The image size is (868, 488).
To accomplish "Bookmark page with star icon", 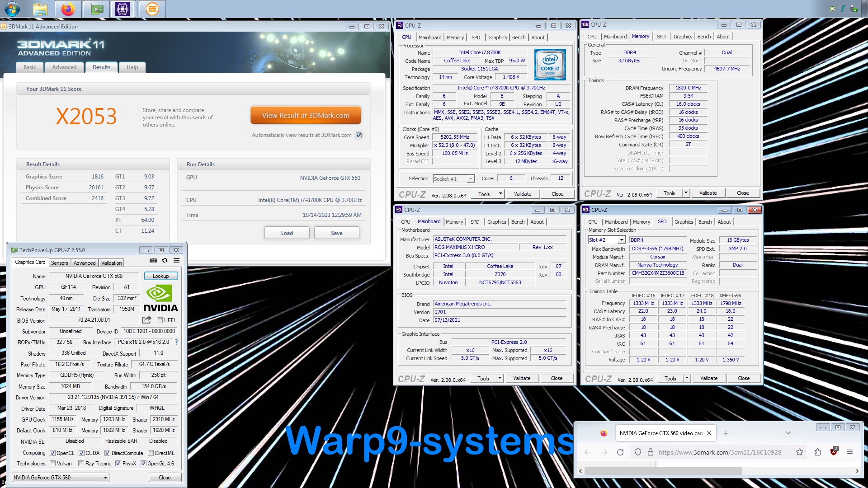I will pos(800,452).
